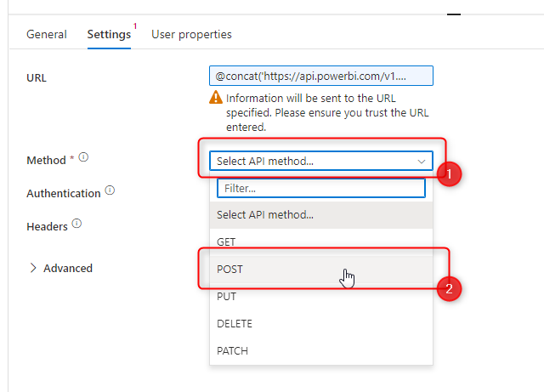Open the Settings tab
This screenshot has width=544, height=392.
[109, 34]
